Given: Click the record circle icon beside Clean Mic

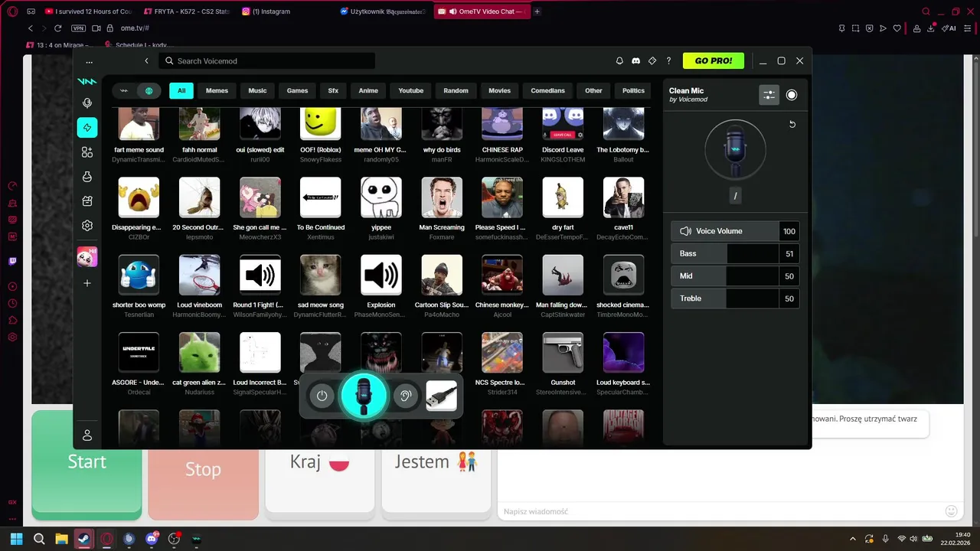Looking at the screenshot, I should pos(792,95).
